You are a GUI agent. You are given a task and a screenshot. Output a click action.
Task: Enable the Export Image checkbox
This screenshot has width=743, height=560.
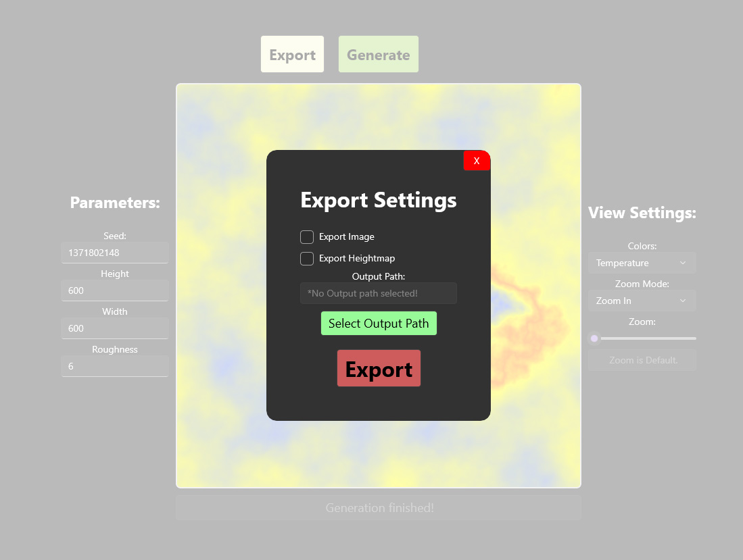pyautogui.click(x=307, y=237)
